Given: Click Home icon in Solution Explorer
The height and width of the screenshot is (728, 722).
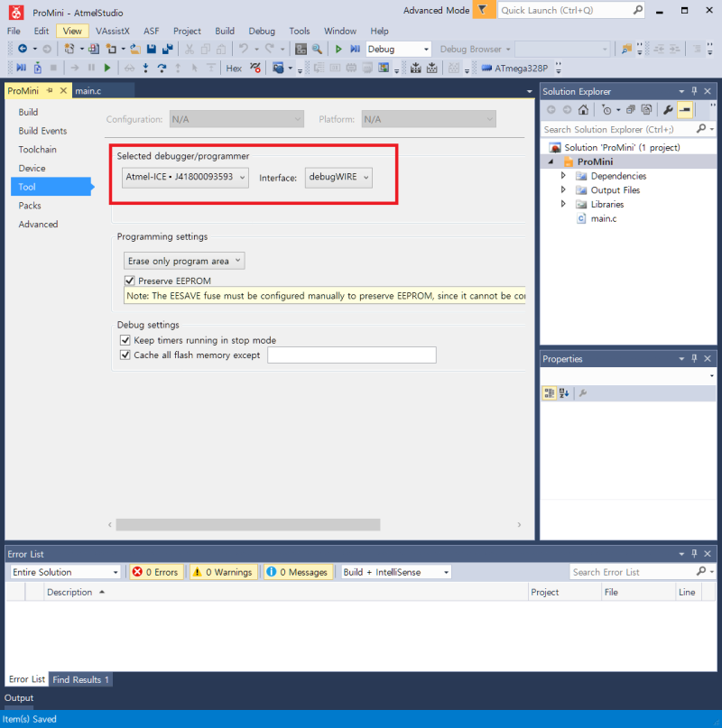Looking at the screenshot, I should 583,110.
